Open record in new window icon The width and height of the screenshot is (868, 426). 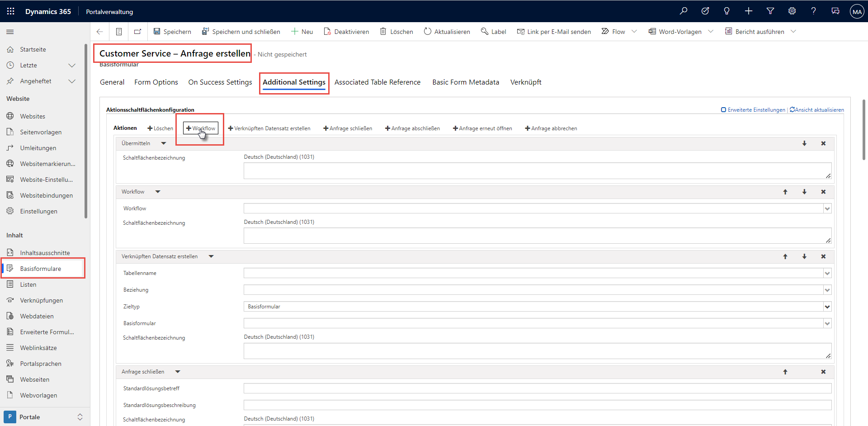[137, 32]
